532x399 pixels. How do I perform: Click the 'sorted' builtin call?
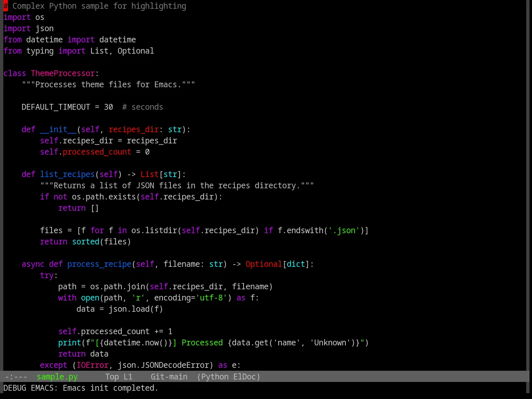point(86,241)
